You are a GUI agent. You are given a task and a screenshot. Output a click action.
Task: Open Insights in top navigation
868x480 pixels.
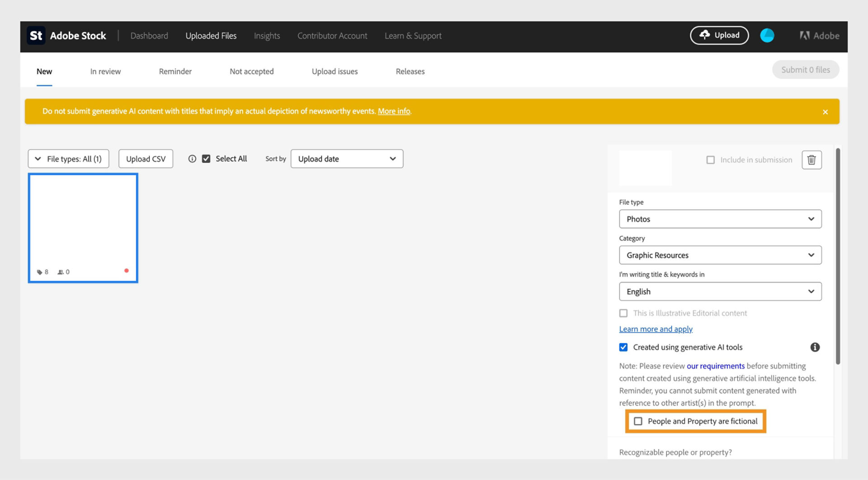click(267, 36)
